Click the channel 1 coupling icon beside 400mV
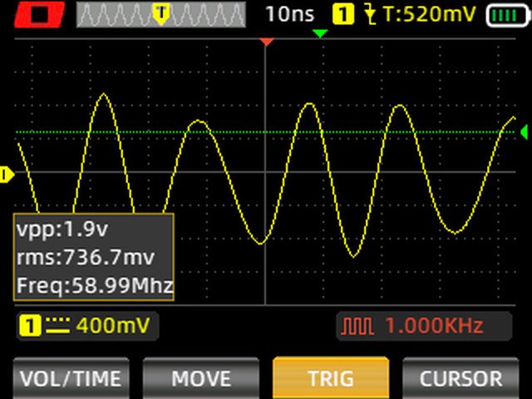This screenshot has height=399, width=532. coord(57,325)
